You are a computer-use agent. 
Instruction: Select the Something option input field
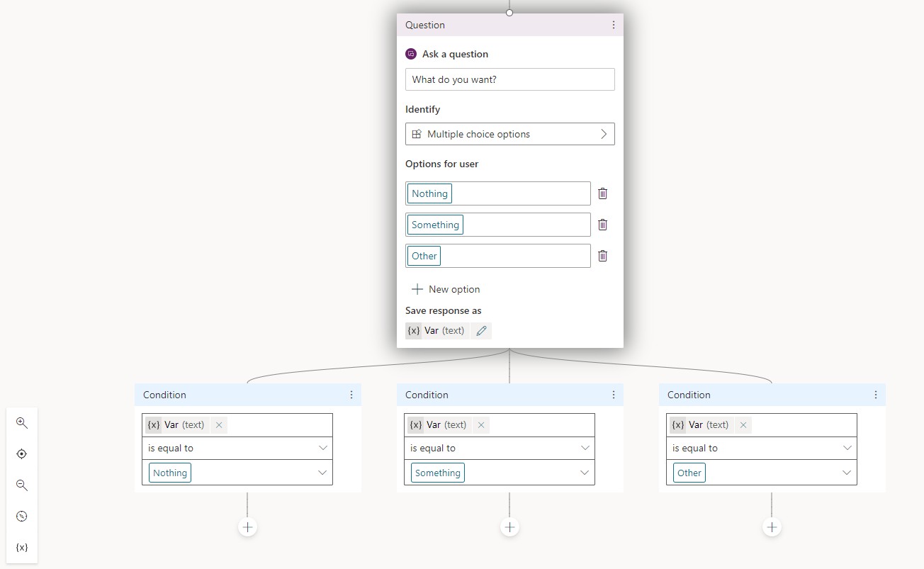tap(498, 225)
